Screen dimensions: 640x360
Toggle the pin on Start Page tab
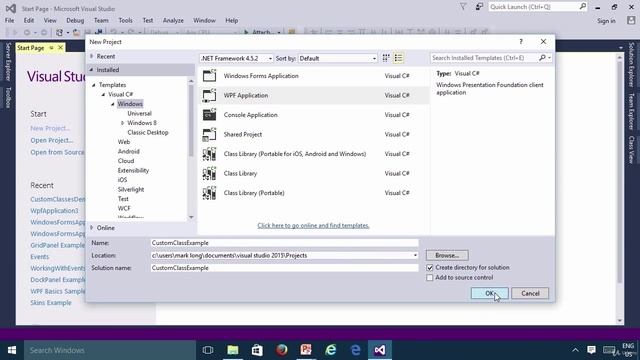(51, 48)
